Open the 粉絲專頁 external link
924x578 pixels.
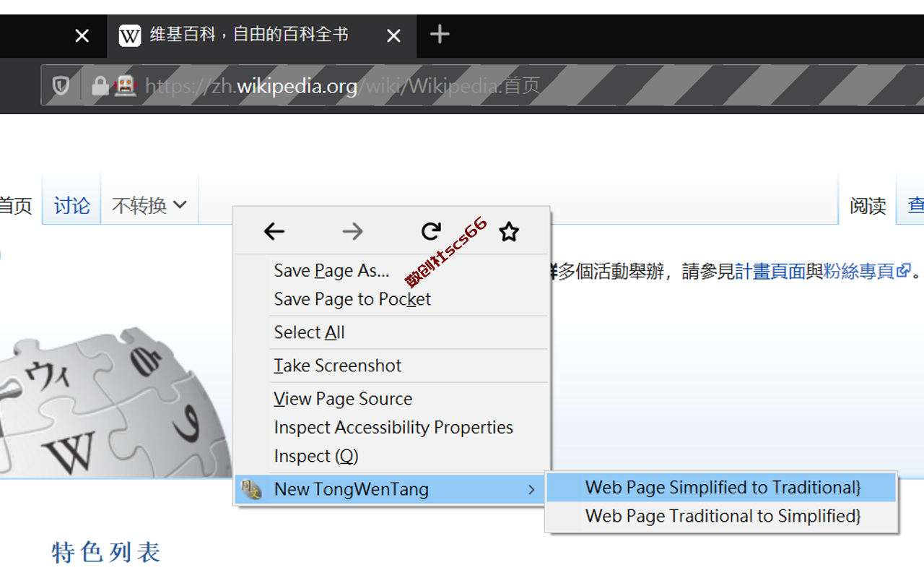pos(868,272)
